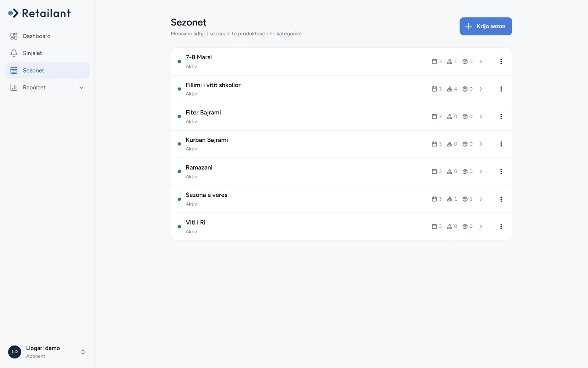Click the Krijo sezon button
The width and height of the screenshot is (588, 368).
(485, 26)
